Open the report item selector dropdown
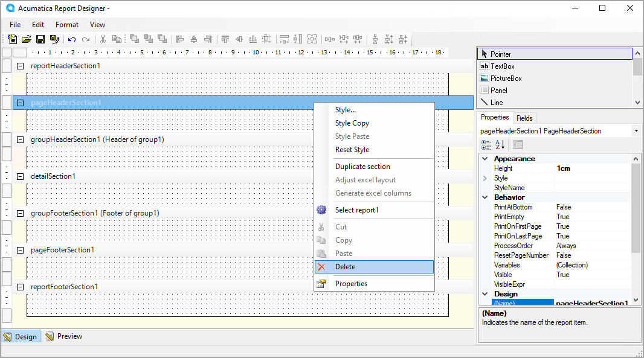Image resolution: width=644 pixels, height=358 pixels. [636, 130]
